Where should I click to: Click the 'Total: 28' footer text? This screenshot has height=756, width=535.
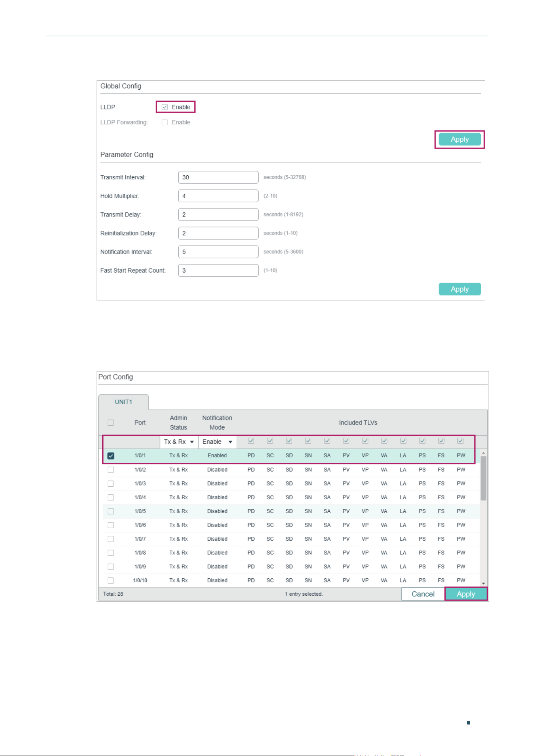[113, 594]
